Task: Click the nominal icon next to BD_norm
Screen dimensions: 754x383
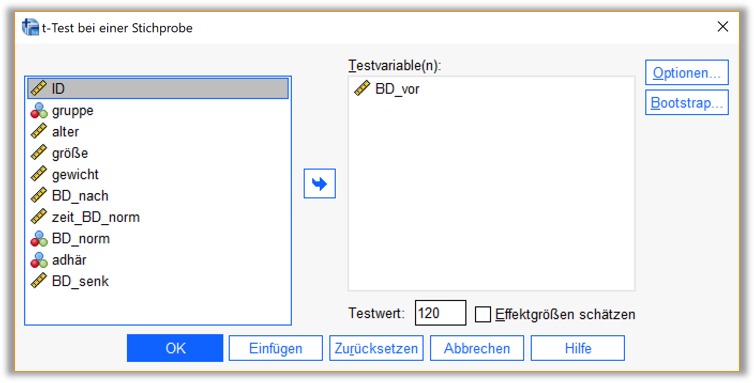Action: click(39, 238)
